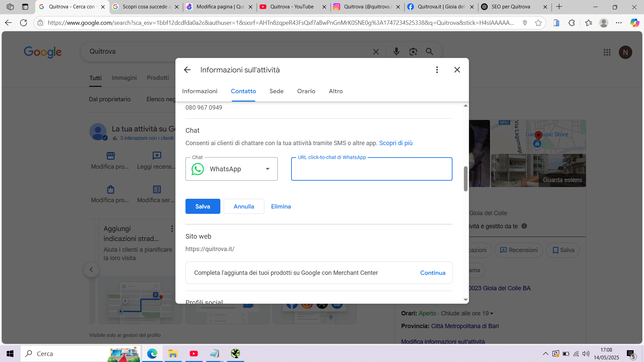Click the WhatsApp click-to-chat URL field
644x362 pixels.
coord(372,169)
